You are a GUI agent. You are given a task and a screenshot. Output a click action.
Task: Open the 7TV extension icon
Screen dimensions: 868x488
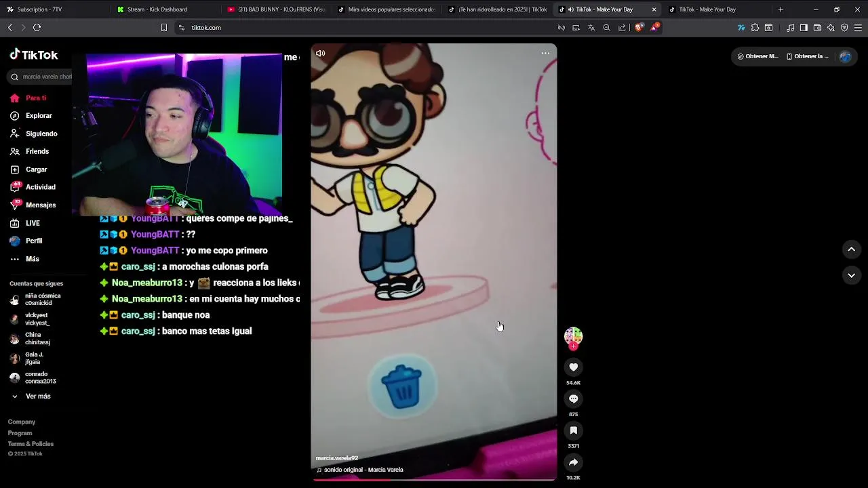tap(741, 28)
